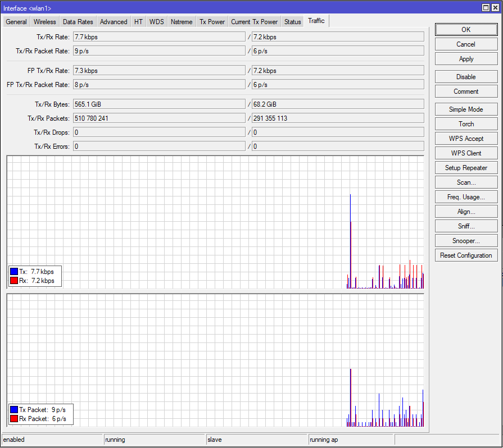Click Reset Configuration button
The height and width of the screenshot is (448, 503).
click(x=466, y=255)
